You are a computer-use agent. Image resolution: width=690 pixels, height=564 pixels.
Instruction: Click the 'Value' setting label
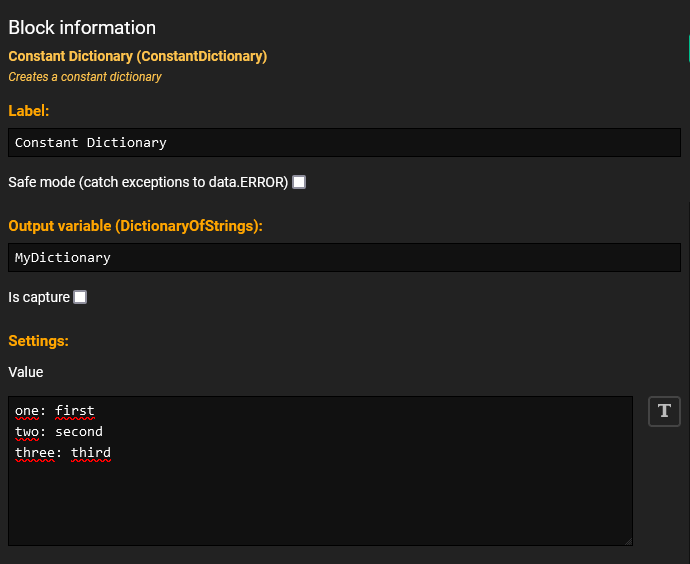tap(26, 372)
